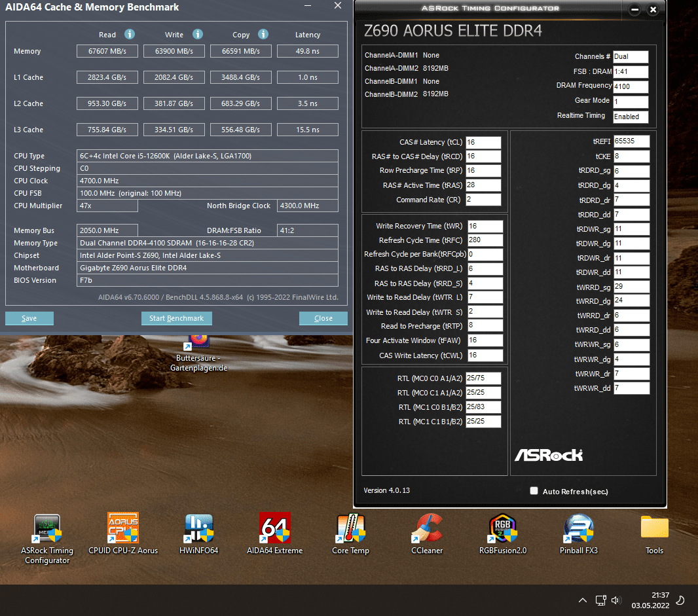Click L3 Cache Write value 334.51 GB/s
Image resolution: width=698 pixels, height=616 pixels.
pyautogui.click(x=174, y=130)
